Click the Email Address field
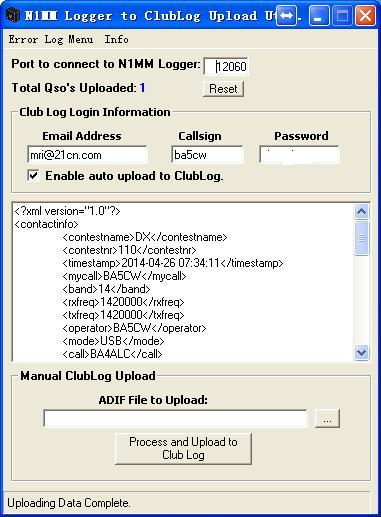381x517 pixels. [87, 155]
